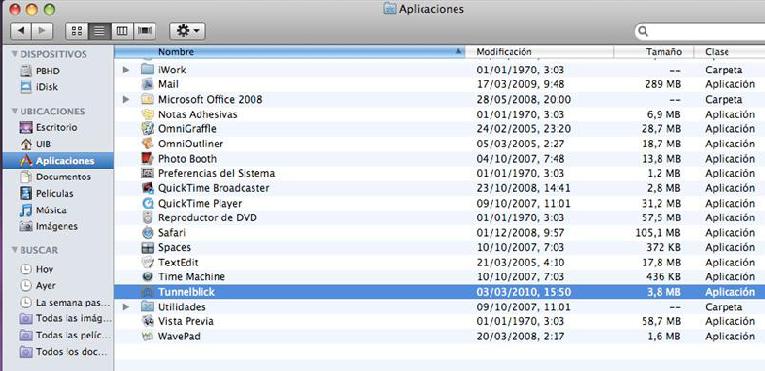Select the Utilidades folder icon

click(x=147, y=307)
